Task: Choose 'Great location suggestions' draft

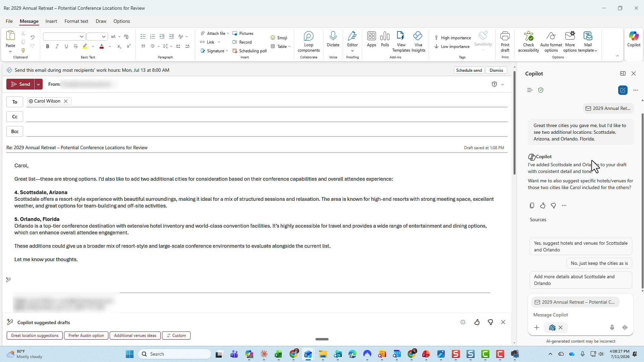Action: tap(35, 336)
